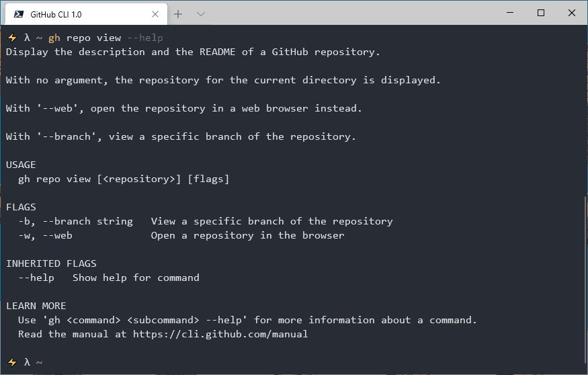The image size is (588, 375).
Task: Close the terminal window
Action: pyautogui.click(x=571, y=13)
